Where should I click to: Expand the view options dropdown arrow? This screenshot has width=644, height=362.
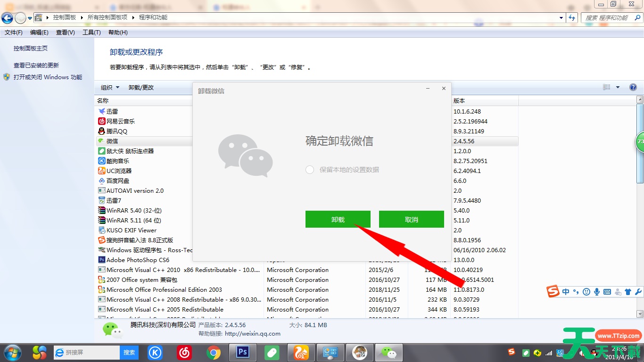618,88
